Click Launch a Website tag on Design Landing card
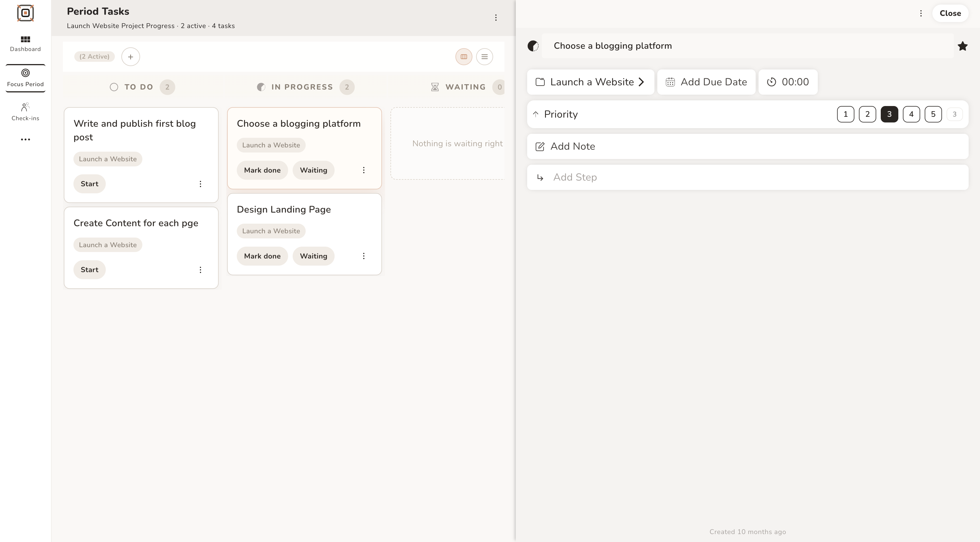The width and height of the screenshot is (980, 542). pyautogui.click(x=271, y=231)
